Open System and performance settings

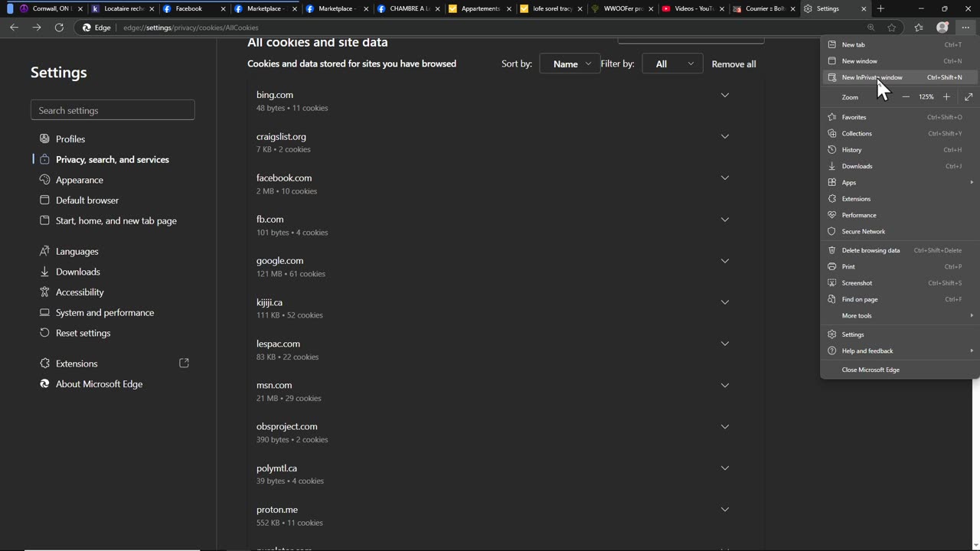point(113,312)
